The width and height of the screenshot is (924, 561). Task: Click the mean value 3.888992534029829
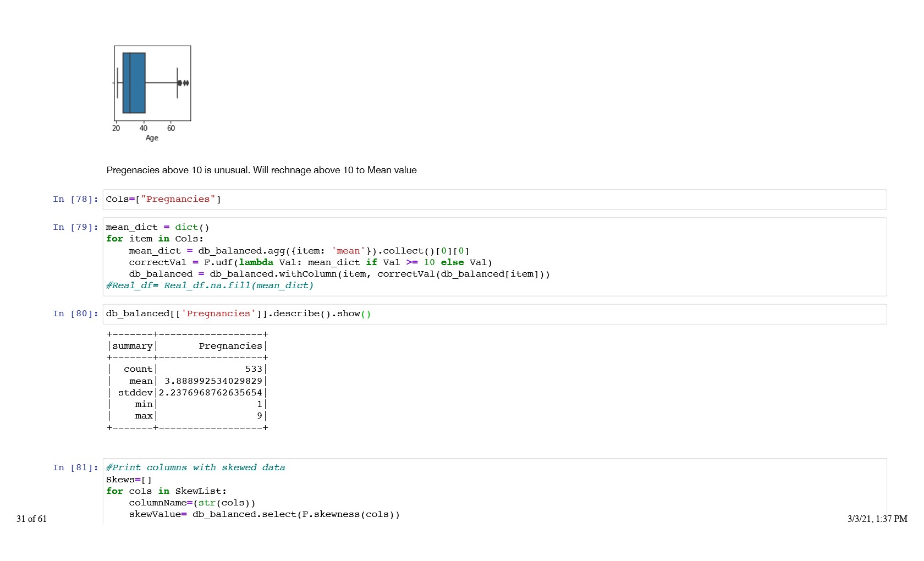(213, 381)
